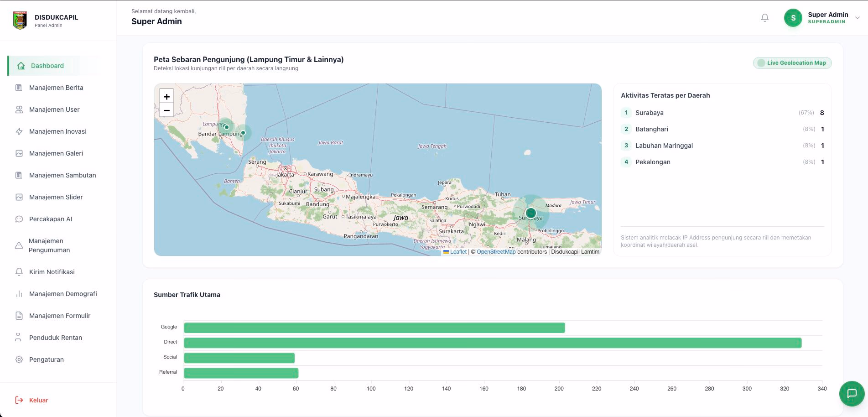
Task: Click Kirim Notifikasi menu label
Action: [52, 272]
